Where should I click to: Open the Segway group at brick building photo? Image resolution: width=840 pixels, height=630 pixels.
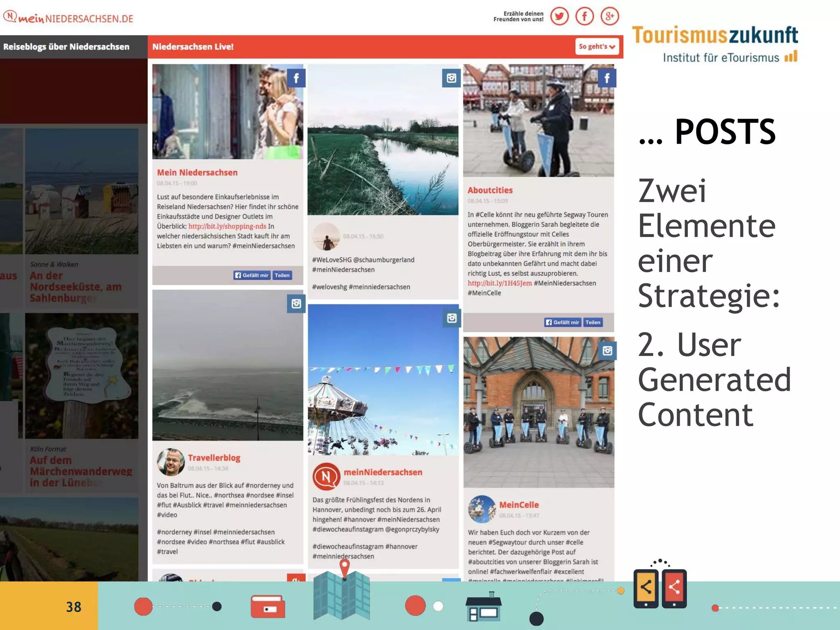click(x=539, y=412)
